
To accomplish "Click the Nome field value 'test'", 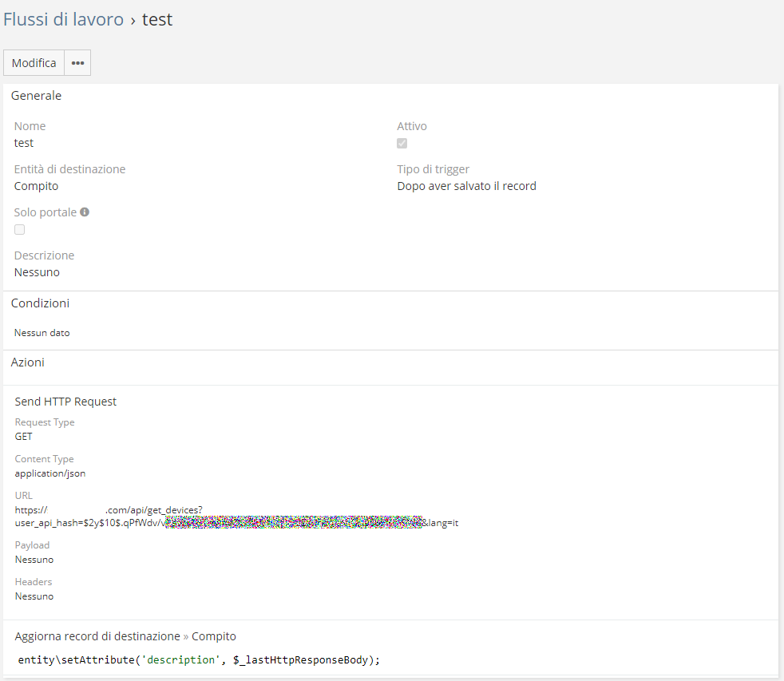I will (x=24, y=143).
